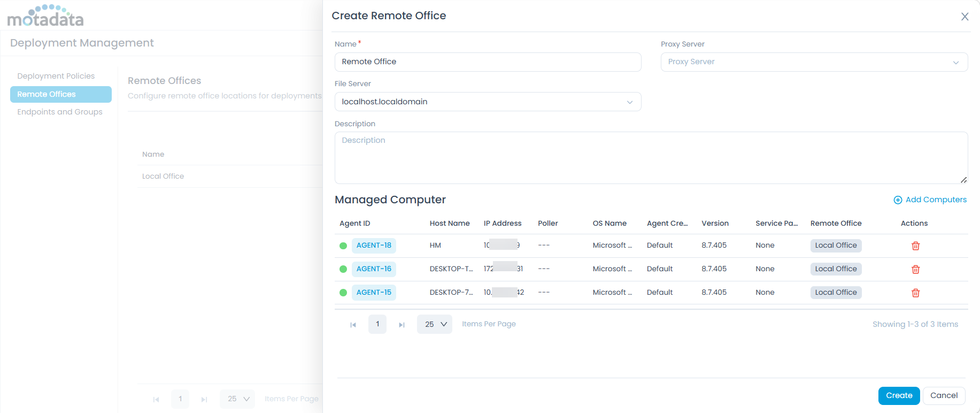Click the Create button
Viewport: 980px width, 413px height.
899,396
